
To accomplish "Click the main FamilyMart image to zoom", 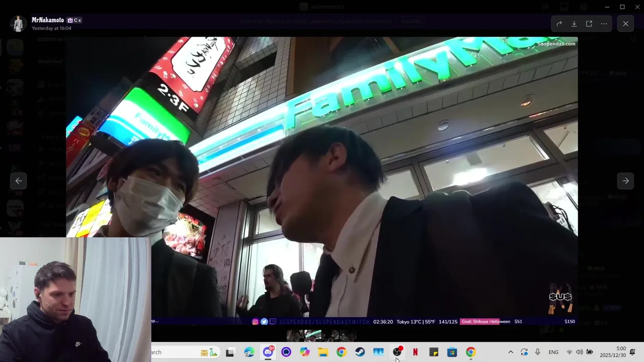I will pos(322,181).
